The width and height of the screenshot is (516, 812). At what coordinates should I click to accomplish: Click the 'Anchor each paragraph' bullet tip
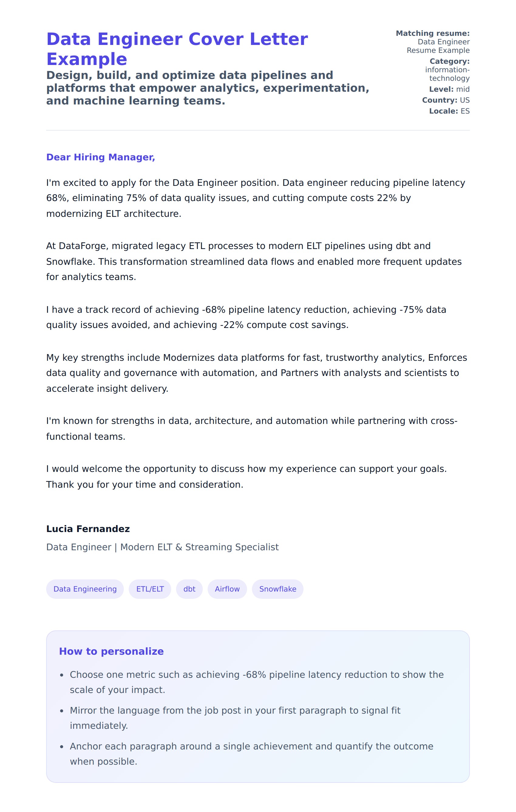[x=251, y=754]
